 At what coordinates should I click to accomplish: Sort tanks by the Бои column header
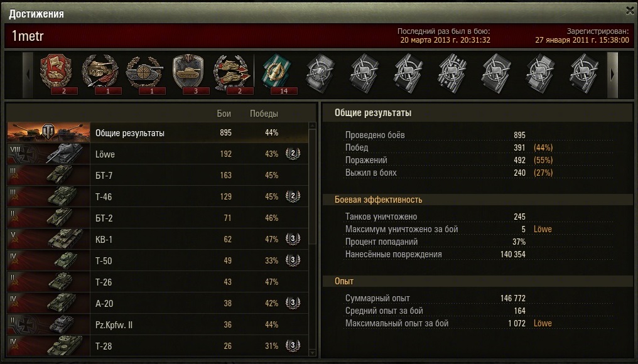pyautogui.click(x=224, y=114)
